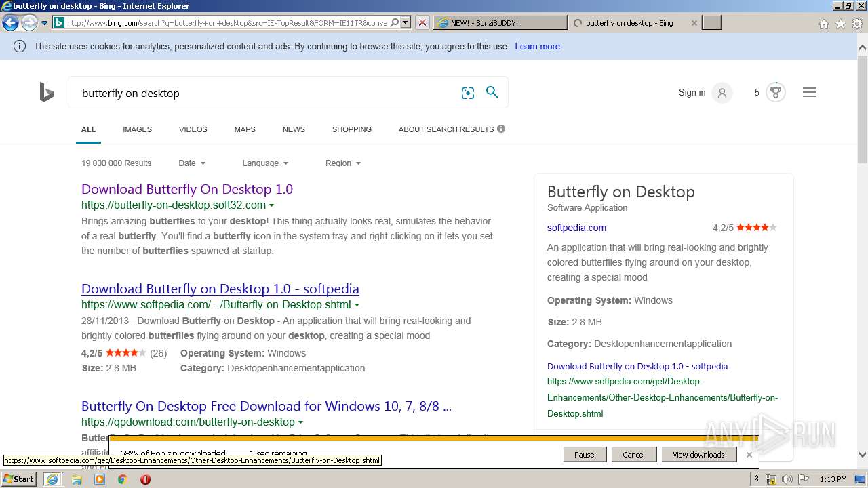Screen dimensions: 868x488
Task: Click the Learn more cookie link
Action: (x=537, y=46)
